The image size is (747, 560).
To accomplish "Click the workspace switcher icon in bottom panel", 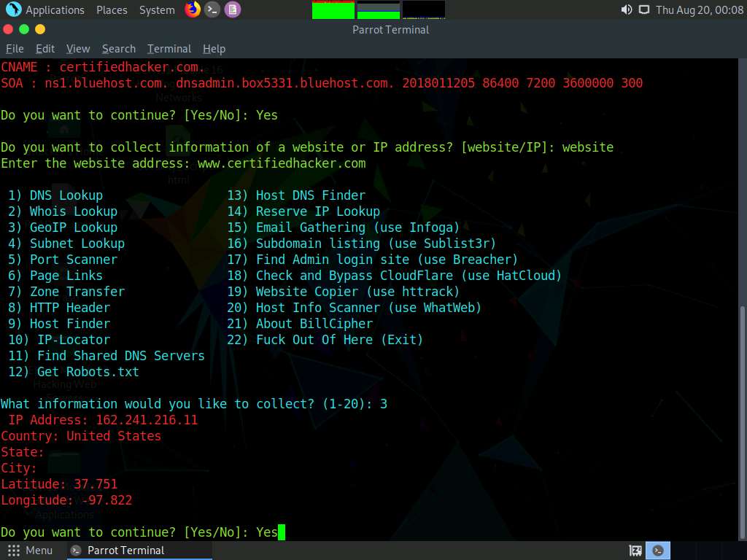I will pos(635,551).
